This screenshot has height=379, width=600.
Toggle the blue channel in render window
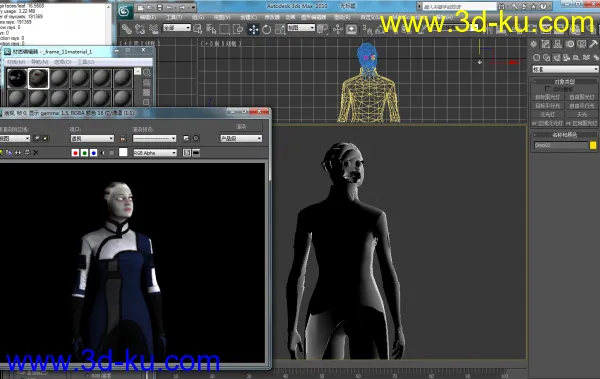[94, 153]
